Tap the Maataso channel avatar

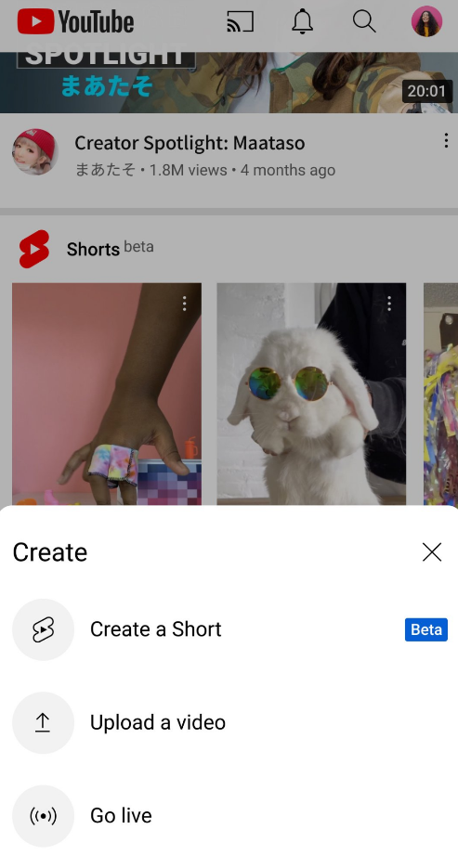[x=35, y=152]
